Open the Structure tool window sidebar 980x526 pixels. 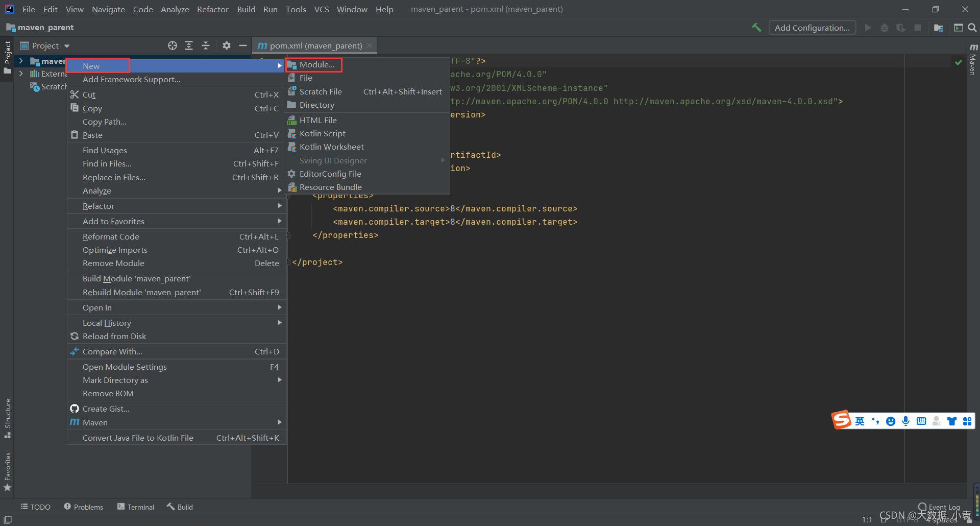click(7, 418)
